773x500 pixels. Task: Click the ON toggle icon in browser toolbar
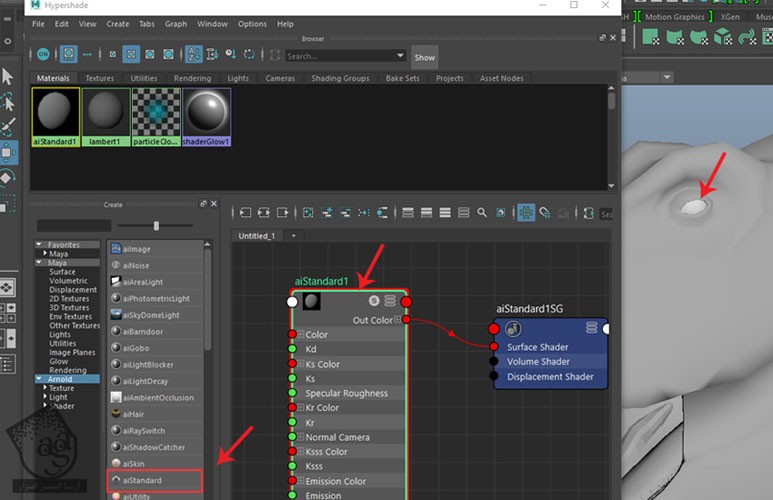coord(43,56)
